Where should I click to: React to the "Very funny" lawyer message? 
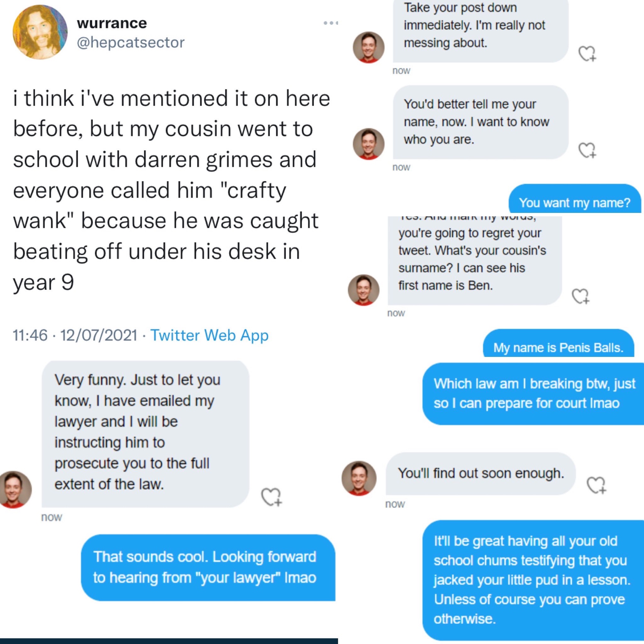coord(271,497)
